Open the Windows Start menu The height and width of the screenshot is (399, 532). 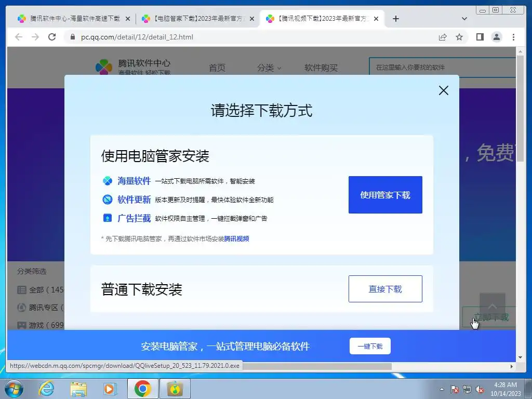coord(14,389)
